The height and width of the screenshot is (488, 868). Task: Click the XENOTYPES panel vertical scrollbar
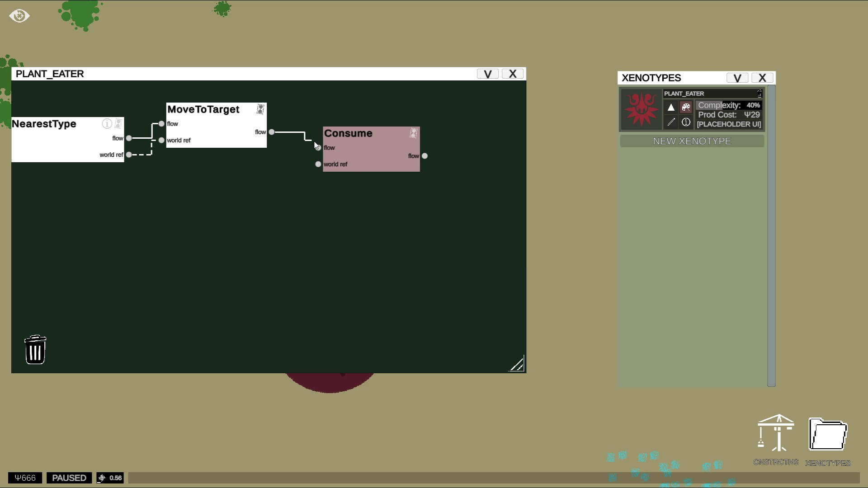(x=771, y=235)
